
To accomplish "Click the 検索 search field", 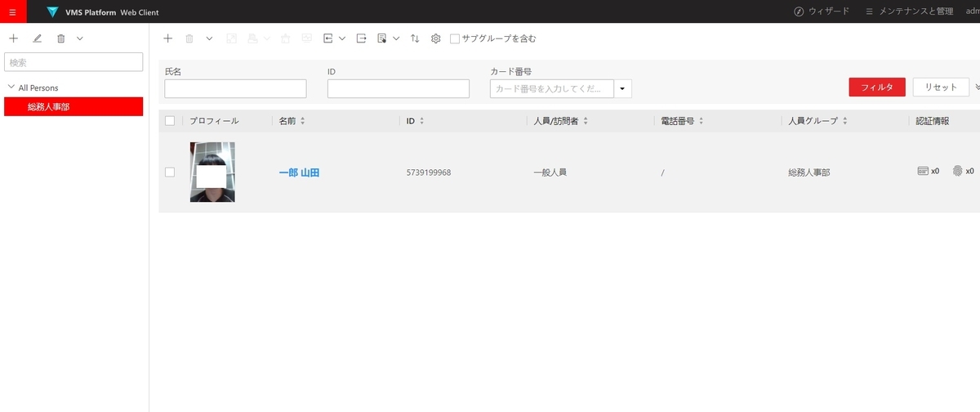I will [73, 62].
